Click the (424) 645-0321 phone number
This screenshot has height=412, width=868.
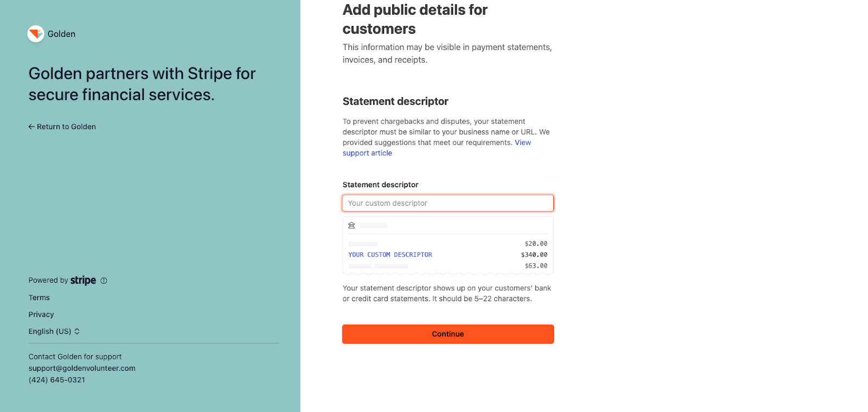click(57, 380)
